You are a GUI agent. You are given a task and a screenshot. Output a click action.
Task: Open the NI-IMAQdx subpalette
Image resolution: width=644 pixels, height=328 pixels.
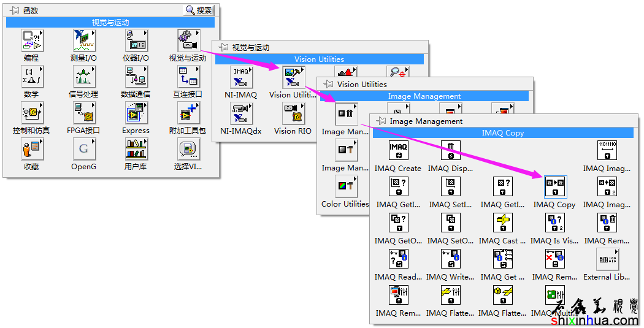[241, 114]
